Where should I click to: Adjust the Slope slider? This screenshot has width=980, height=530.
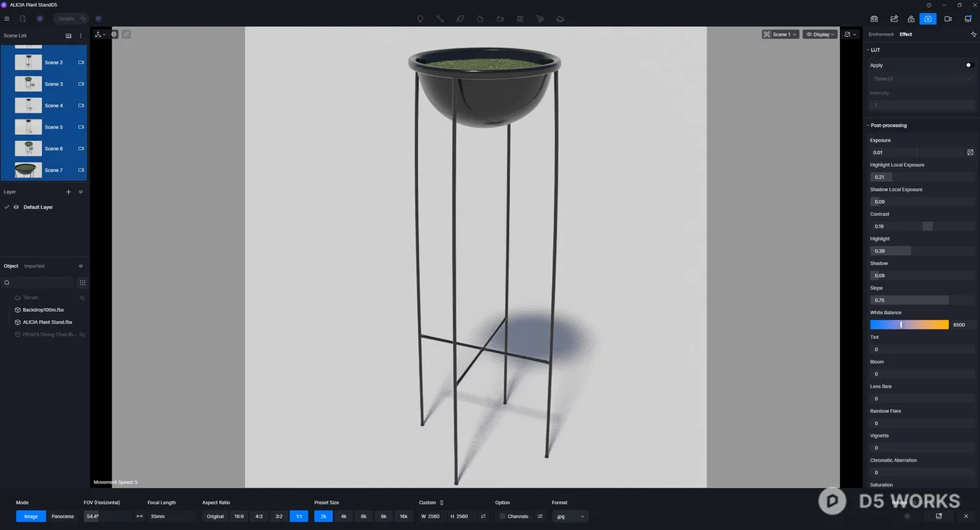923,300
